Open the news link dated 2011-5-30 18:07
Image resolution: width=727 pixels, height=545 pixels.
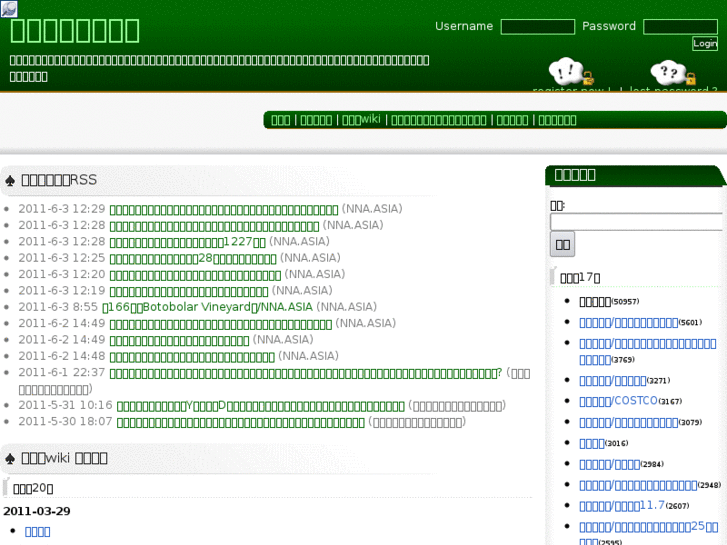pyautogui.click(x=241, y=422)
